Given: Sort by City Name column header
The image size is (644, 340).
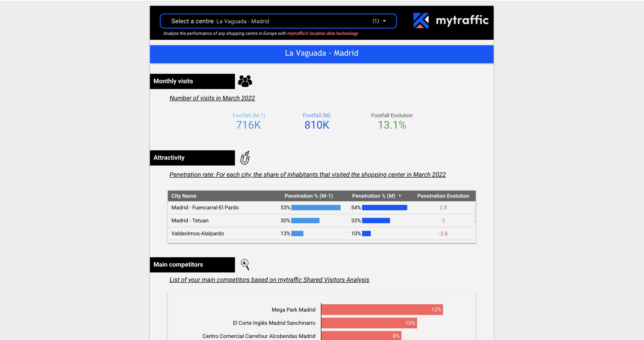Looking at the screenshot, I should click(184, 196).
